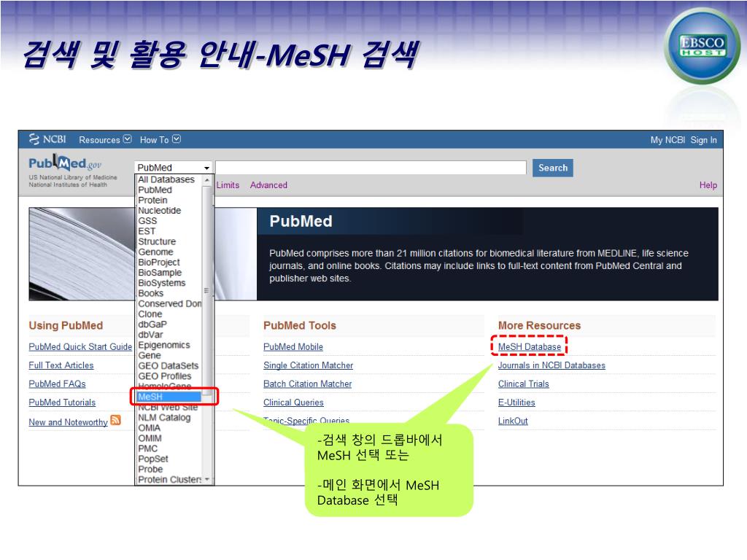The image size is (747, 560).
Task: Select OMIM in dropdown list
Action: click(150, 438)
